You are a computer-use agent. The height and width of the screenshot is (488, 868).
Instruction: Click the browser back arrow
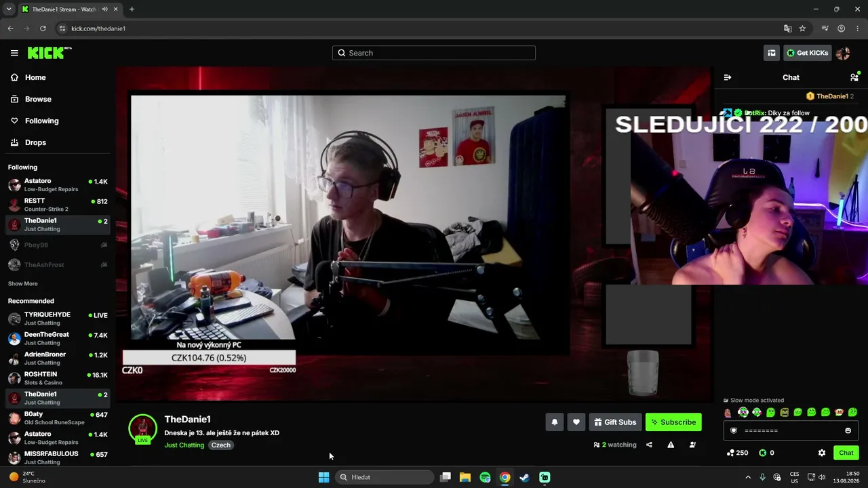(10, 28)
